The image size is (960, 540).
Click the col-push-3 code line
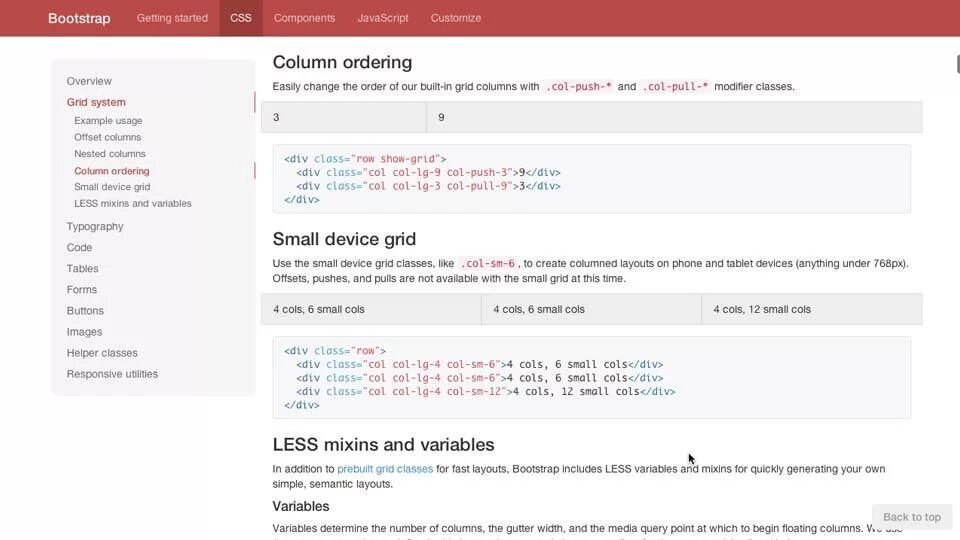tap(429, 173)
